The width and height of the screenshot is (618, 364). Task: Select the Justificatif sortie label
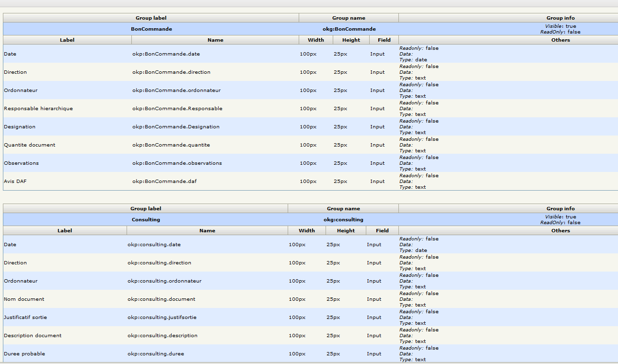25,318
